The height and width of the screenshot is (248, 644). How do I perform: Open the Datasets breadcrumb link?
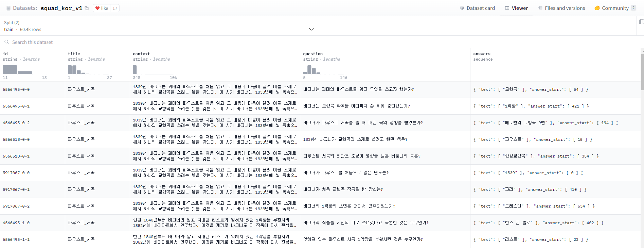point(25,8)
